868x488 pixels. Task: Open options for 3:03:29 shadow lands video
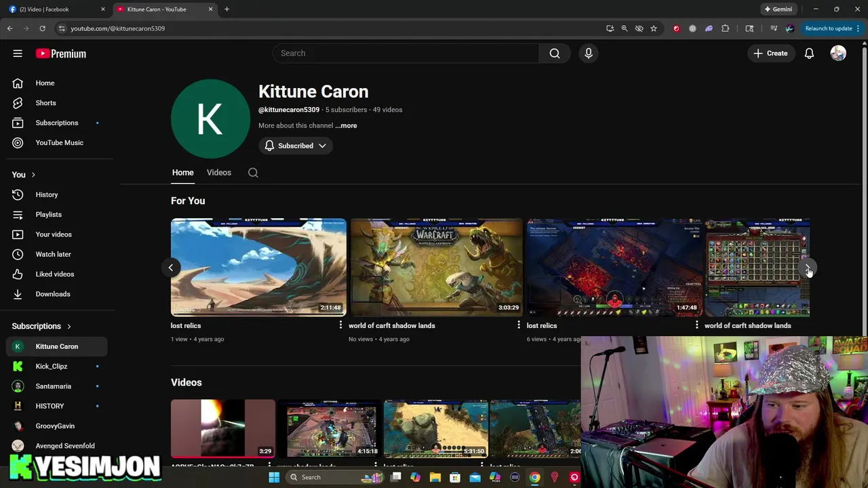(x=519, y=325)
